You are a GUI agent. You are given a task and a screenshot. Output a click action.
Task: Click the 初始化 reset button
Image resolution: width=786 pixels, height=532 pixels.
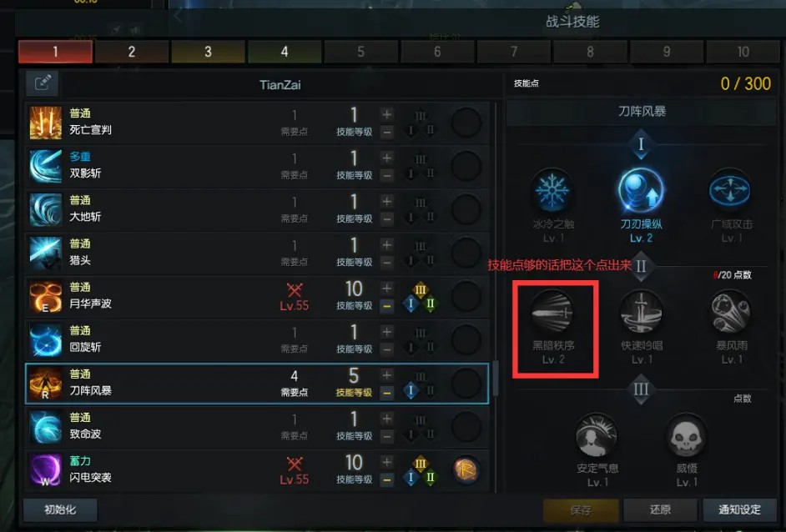click(60, 510)
